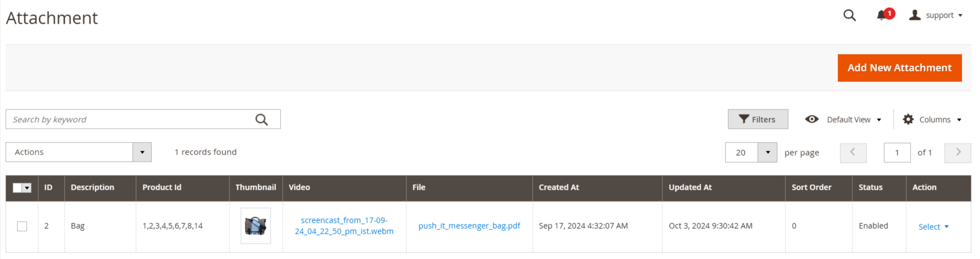
Task: Toggle the select-all header checkbox
Action: (18, 188)
